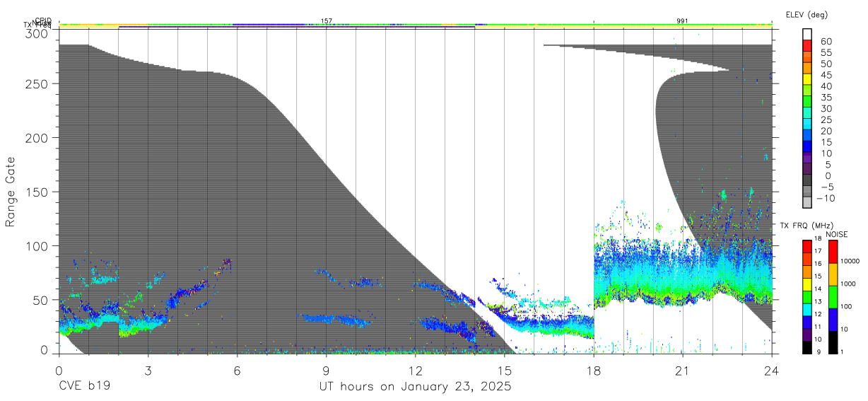Click the 'CVE b19' radar beam label
The height and width of the screenshot is (401, 868).
point(84,387)
